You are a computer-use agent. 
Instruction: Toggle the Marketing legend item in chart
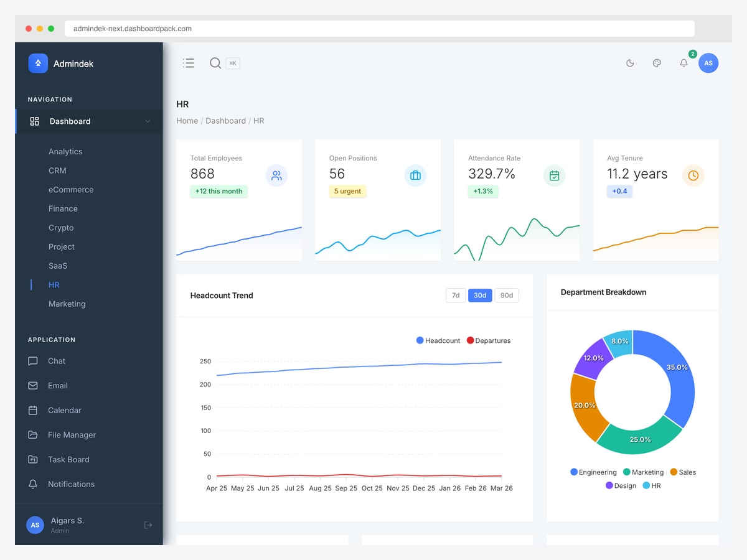[x=643, y=472]
